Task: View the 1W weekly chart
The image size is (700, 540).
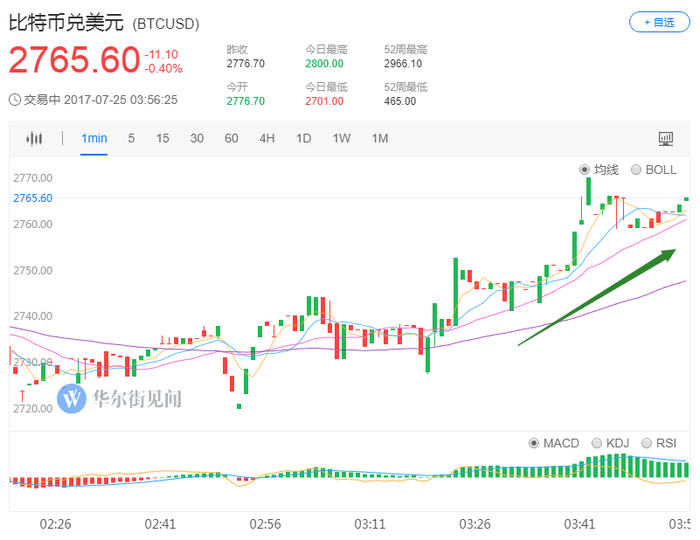Action: click(x=341, y=139)
